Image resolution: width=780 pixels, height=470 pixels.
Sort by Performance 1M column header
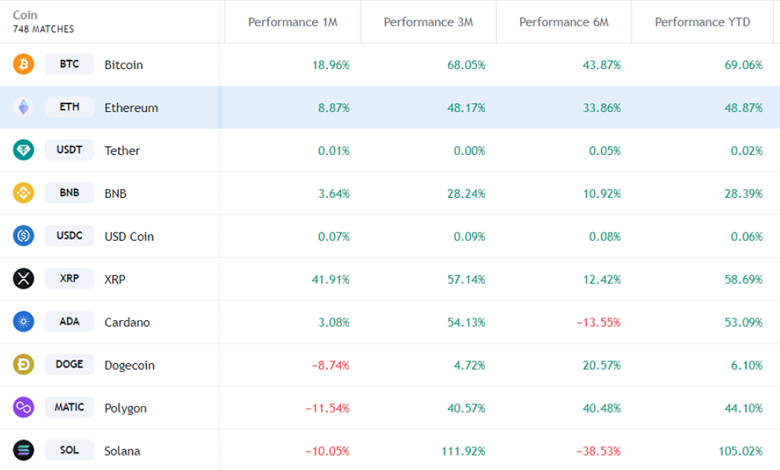click(x=291, y=22)
